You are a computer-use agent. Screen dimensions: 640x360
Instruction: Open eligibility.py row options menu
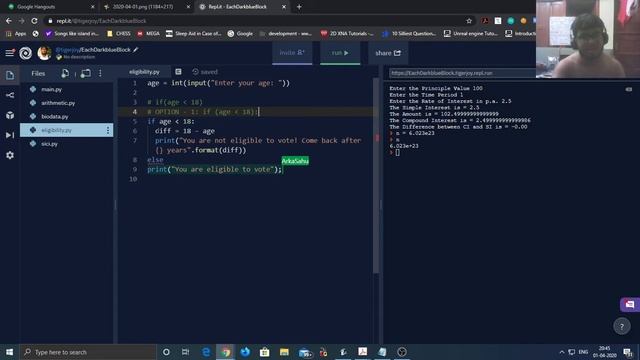click(108, 130)
